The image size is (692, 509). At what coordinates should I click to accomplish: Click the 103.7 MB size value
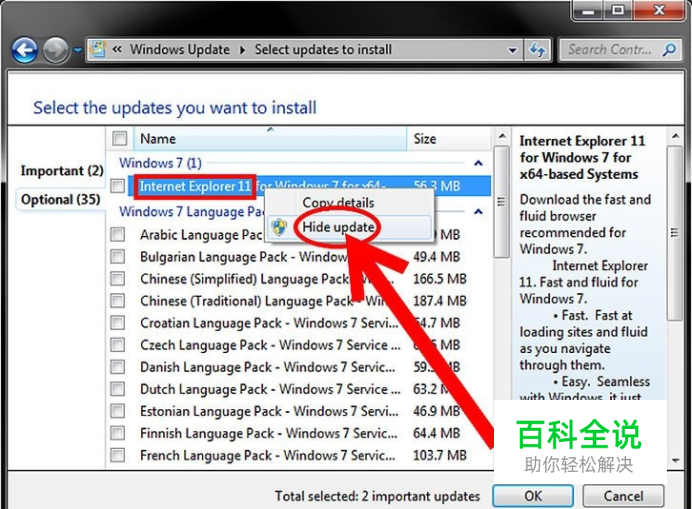click(x=440, y=455)
